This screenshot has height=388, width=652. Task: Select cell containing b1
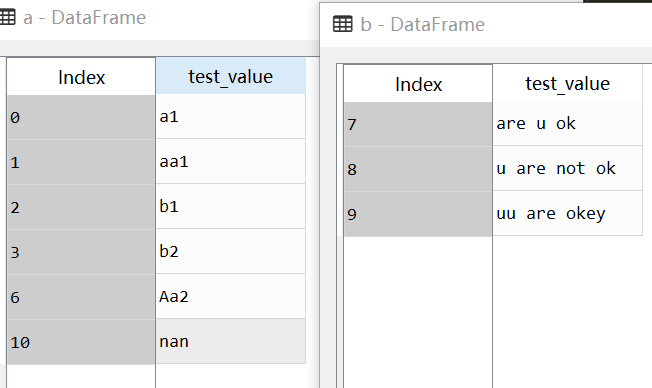pos(230,206)
